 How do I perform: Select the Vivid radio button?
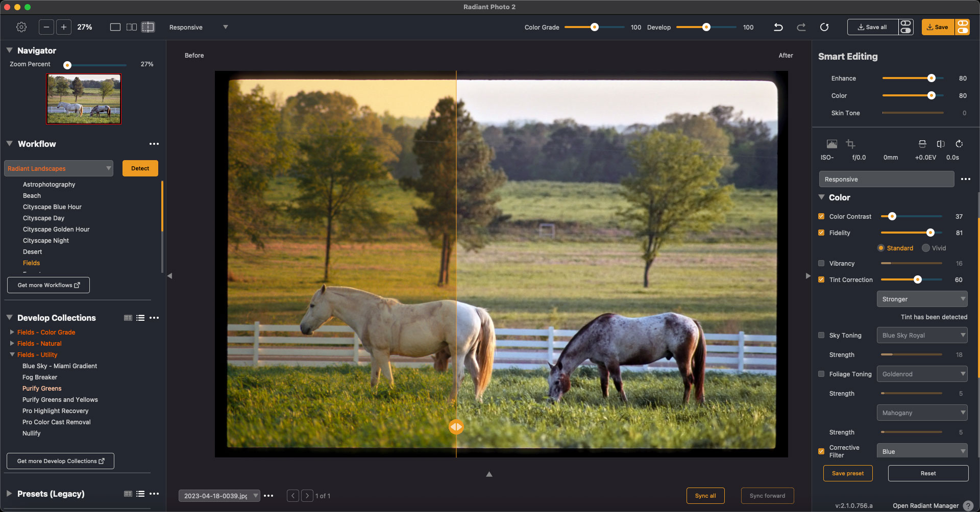click(926, 248)
